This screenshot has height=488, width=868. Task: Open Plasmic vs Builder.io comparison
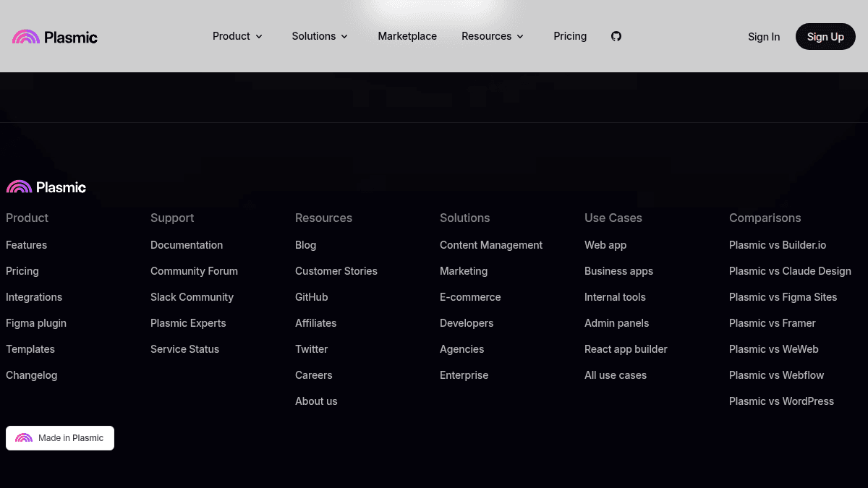point(778,245)
